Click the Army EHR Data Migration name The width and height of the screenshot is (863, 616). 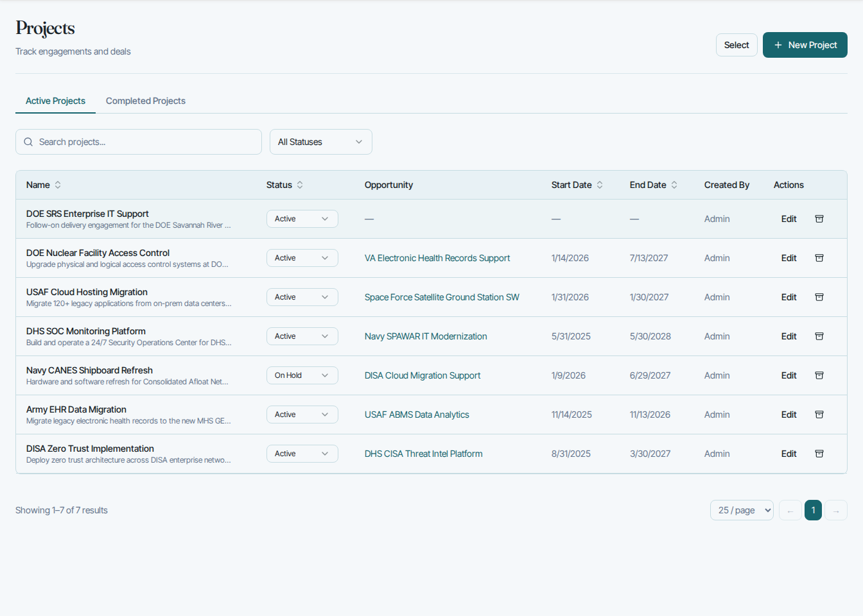coord(76,409)
